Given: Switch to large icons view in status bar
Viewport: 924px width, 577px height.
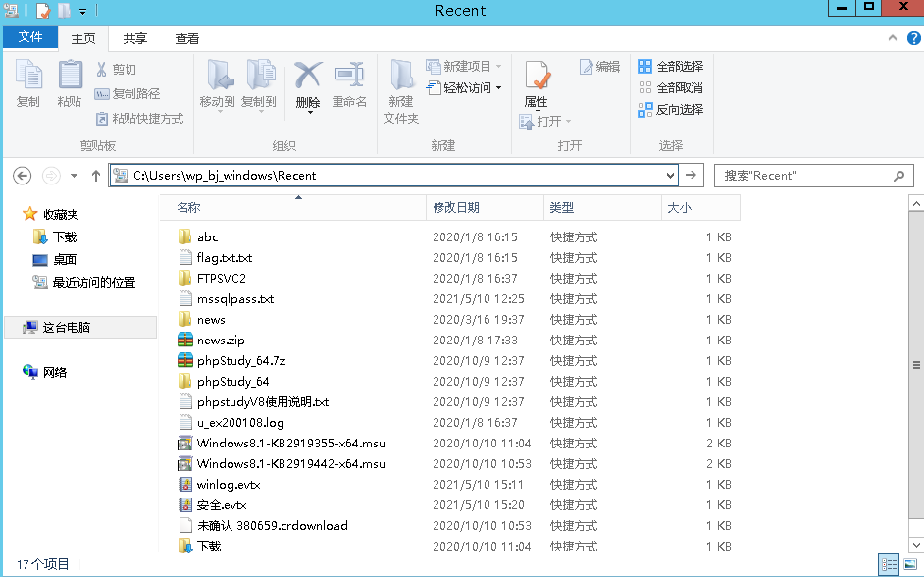Looking at the screenshot, I should pyautogui.click(x=910, y=564).
